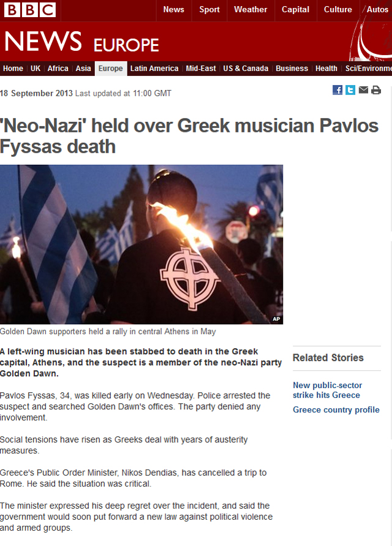Go to US & Canada tab
The image size is (392, 546).
tap(246, 69)
